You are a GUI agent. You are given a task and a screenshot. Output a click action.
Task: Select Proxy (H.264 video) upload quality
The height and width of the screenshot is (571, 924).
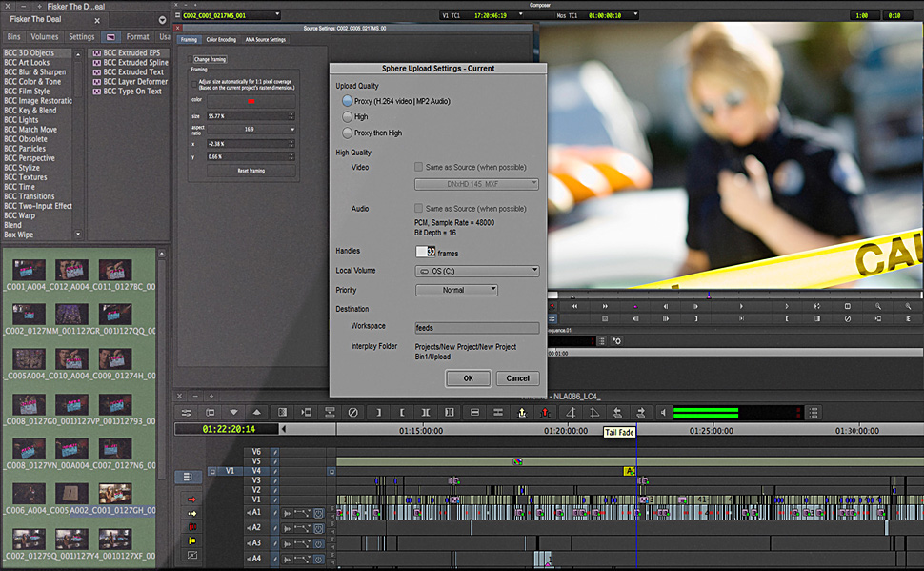pos(347,101)
